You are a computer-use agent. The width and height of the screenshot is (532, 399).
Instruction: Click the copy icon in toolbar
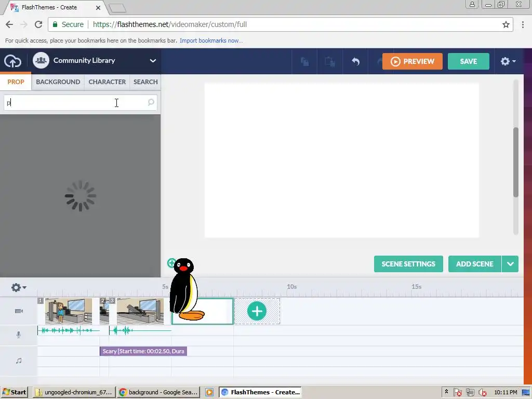point(304,61)
